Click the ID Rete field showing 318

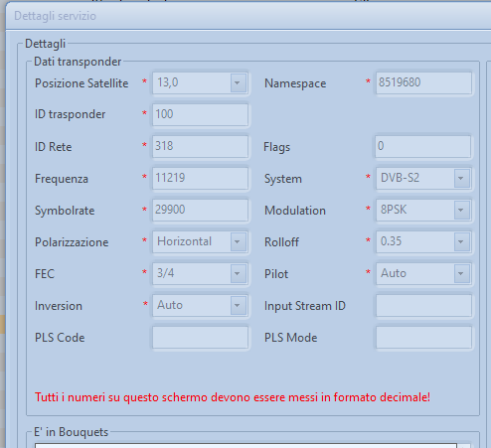coord(200,146)
